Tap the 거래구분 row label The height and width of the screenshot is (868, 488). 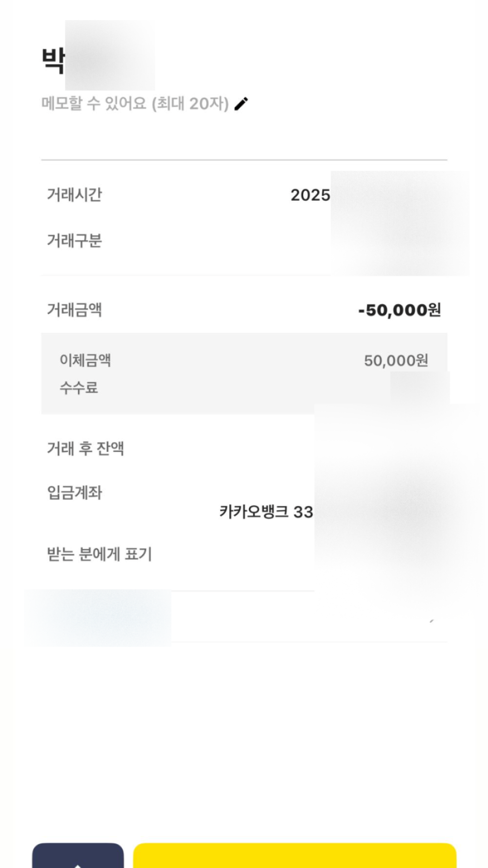tap(74, 240)
